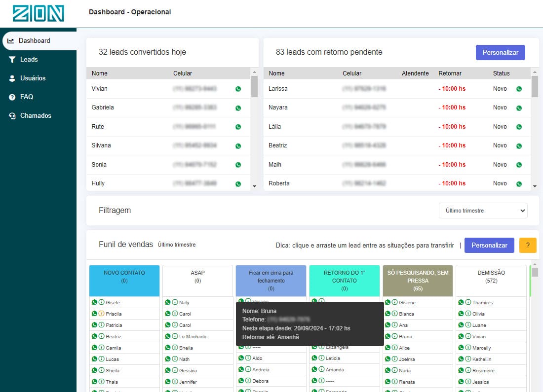Image resolution: width=543 pixels, height=392 pixels.
Task: Open WhatsApp for pending lead Nayara
Action: click(519, 108)
